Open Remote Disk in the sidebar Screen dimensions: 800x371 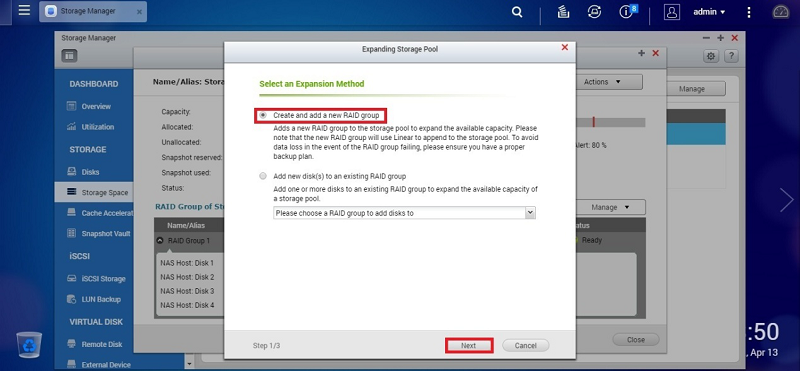tap(95, 344)
